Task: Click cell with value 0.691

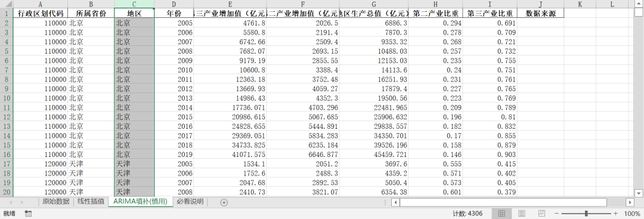Action: coord(490,23)
